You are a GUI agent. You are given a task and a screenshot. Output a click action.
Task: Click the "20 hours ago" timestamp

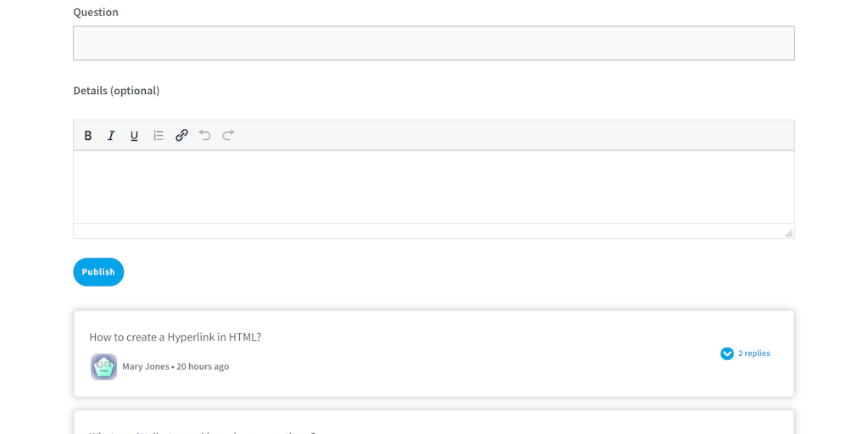point(203,367)
